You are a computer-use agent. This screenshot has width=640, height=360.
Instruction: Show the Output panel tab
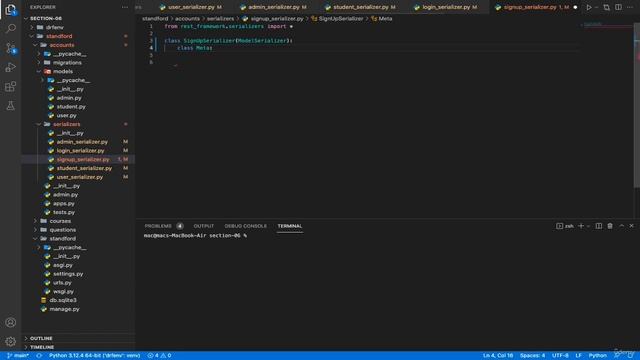pos(204,226)
